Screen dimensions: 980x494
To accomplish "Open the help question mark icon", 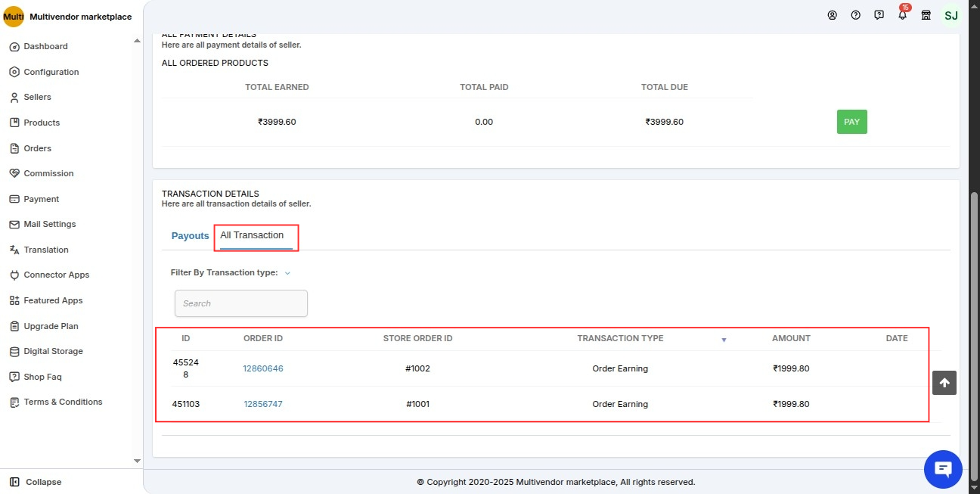I will (855, 15).
